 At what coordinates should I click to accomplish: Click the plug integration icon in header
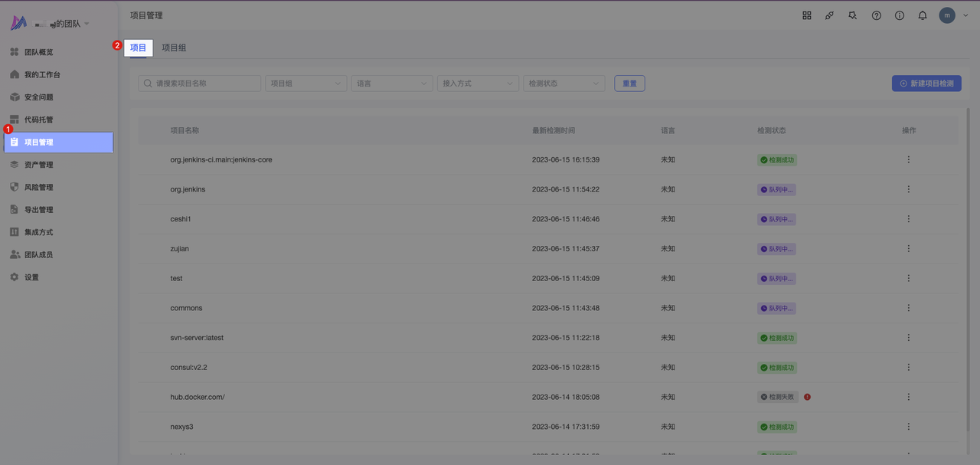(829, 15)
